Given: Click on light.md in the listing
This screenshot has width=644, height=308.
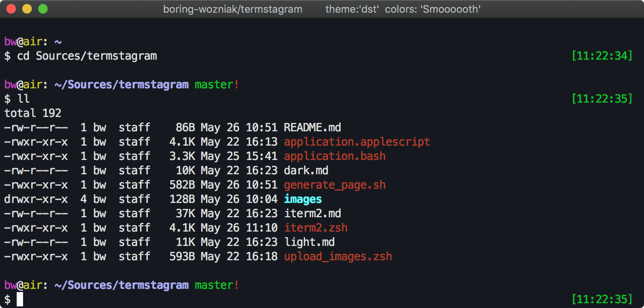Looking at the screenshot, I should (309, 242).
